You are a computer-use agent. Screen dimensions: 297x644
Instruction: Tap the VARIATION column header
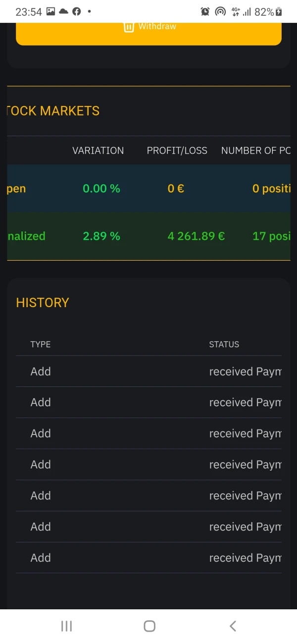(x=98, y=151)
